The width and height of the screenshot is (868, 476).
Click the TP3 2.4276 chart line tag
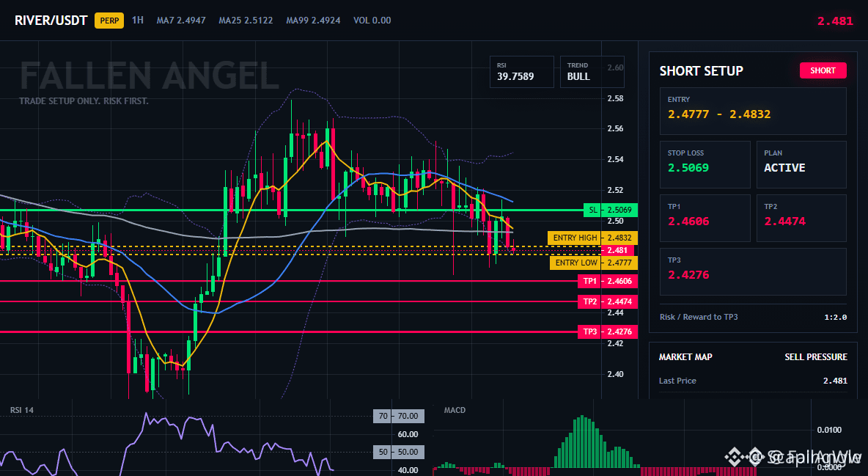click(607, 332)
